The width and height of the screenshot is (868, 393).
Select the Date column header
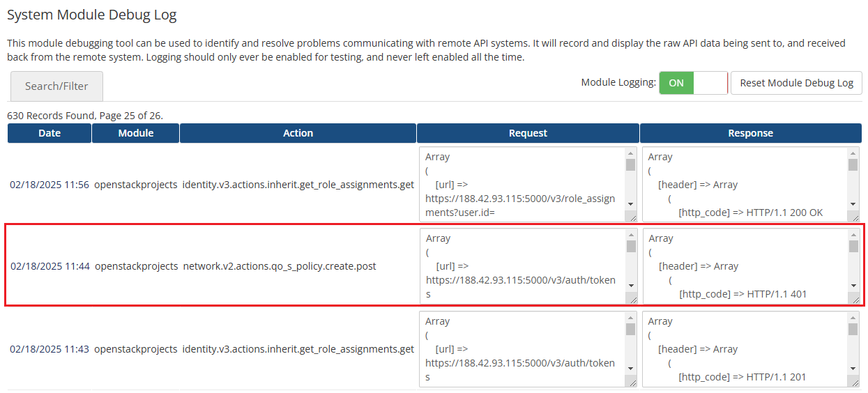click(x=50, y=133)
